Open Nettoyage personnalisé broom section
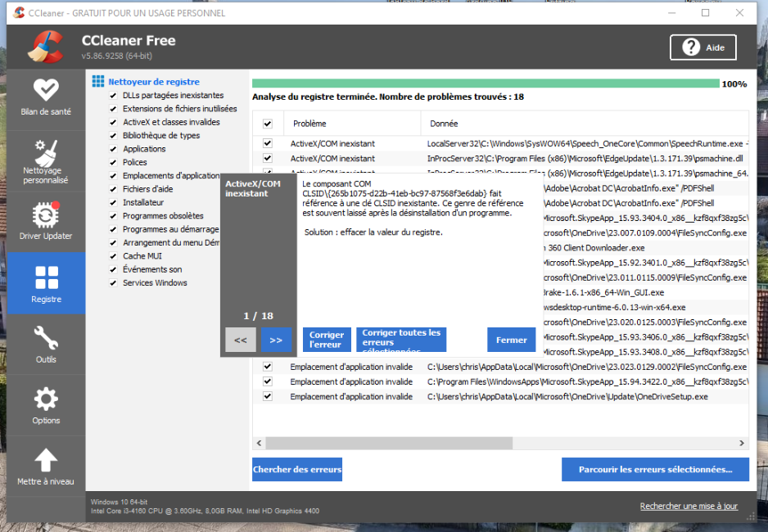 click(46, 161)
